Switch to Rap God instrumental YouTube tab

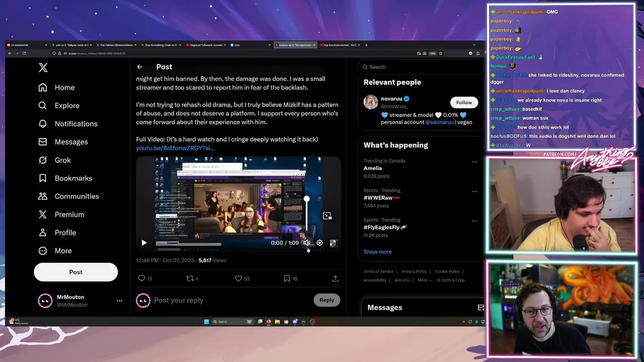(340, 45)
